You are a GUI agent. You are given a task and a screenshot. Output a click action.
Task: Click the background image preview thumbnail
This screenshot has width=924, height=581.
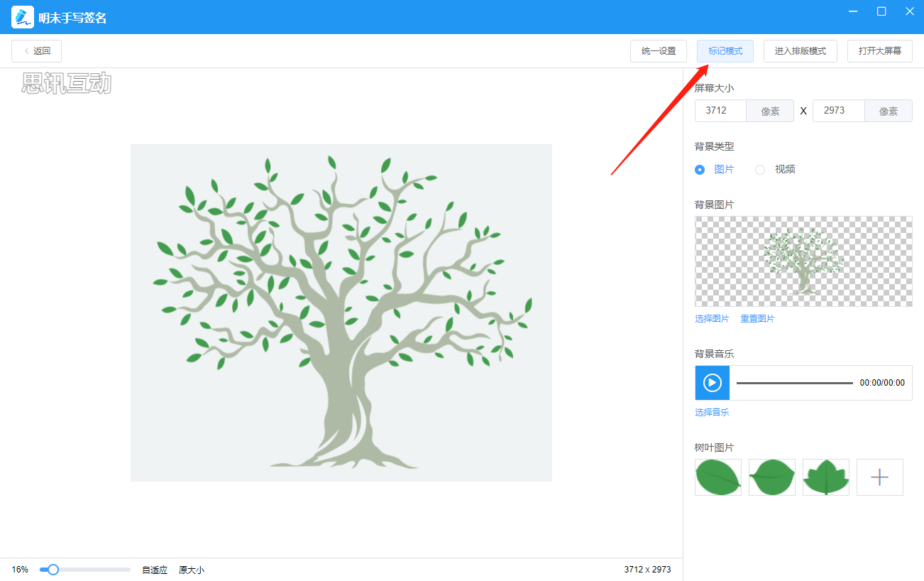coord(803,261)
